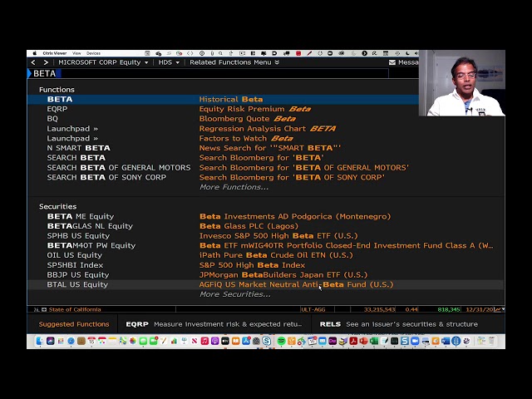This screenshot has width=532, height=399.
Task: Open Finder from the dock
Action: 40,341
